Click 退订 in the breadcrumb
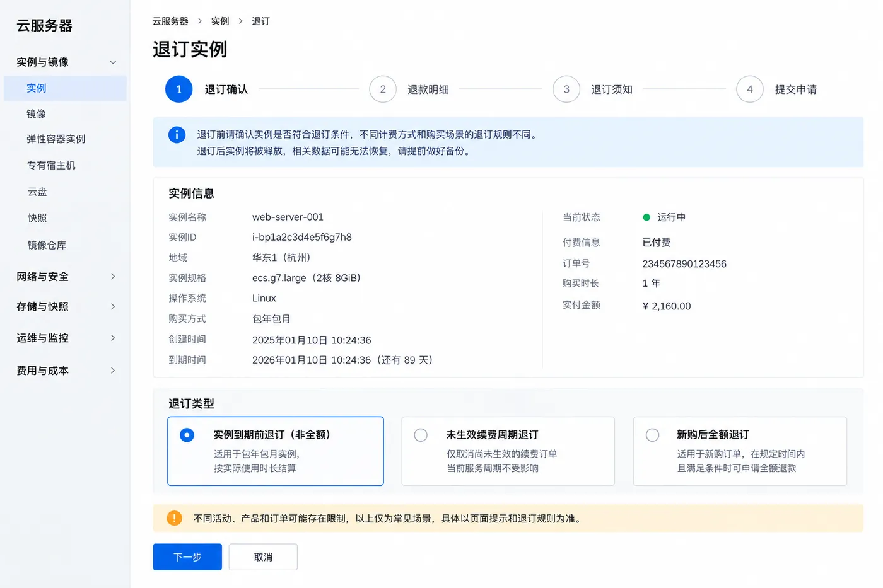The image size is (883, 588). pyautogui.click(x=260, y=21)
